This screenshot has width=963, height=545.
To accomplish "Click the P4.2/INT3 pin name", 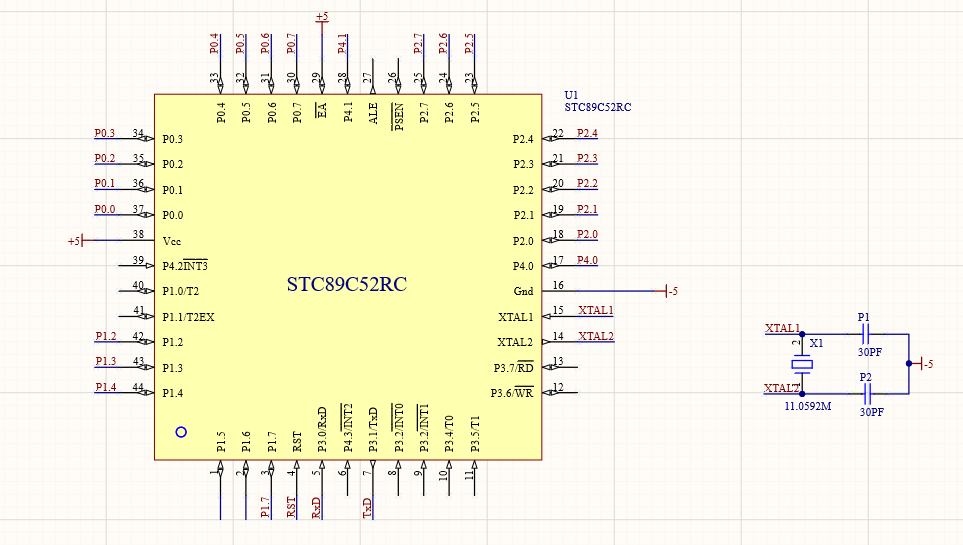I will pyautogui.click(x=185, y=265).
